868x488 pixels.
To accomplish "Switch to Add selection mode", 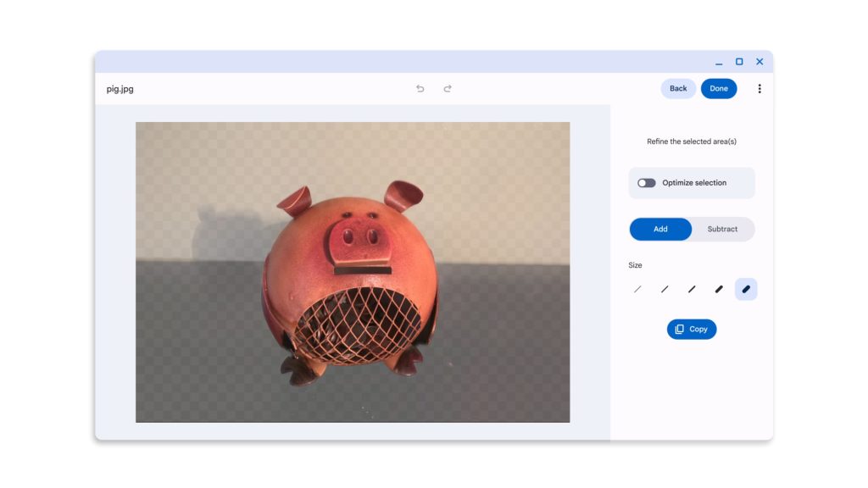I will (x=660, y=230).
